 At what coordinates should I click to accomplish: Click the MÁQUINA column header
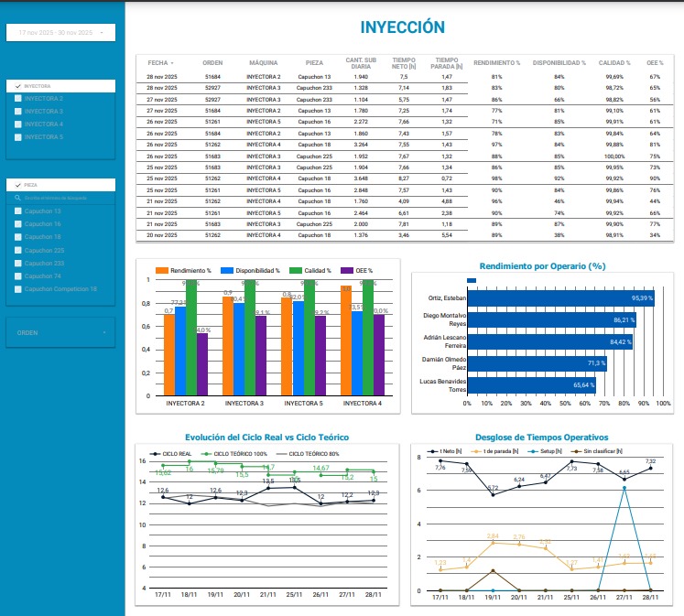264,62
